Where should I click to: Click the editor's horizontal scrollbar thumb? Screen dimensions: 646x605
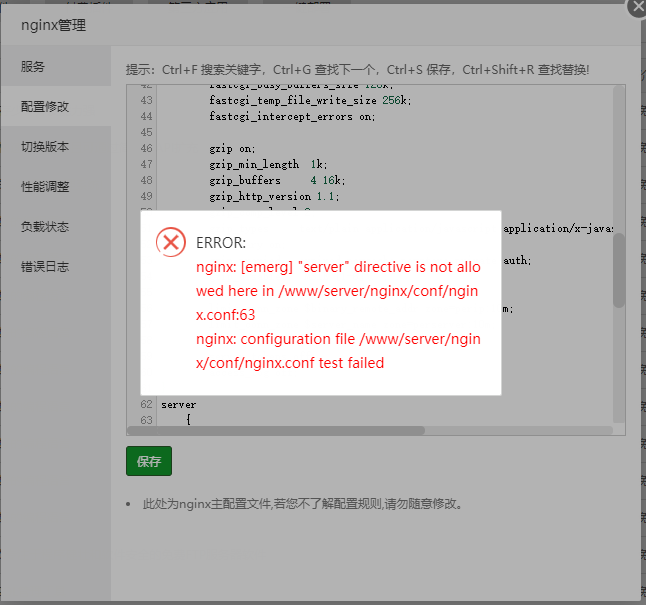[x=276, y=430]
